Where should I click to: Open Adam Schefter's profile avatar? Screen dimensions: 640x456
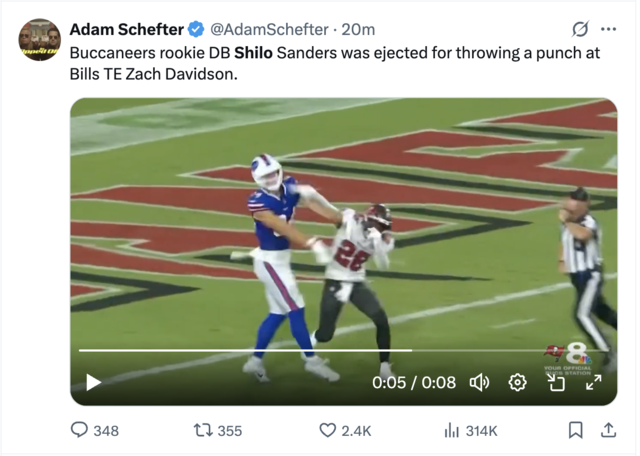pos(40,40)
